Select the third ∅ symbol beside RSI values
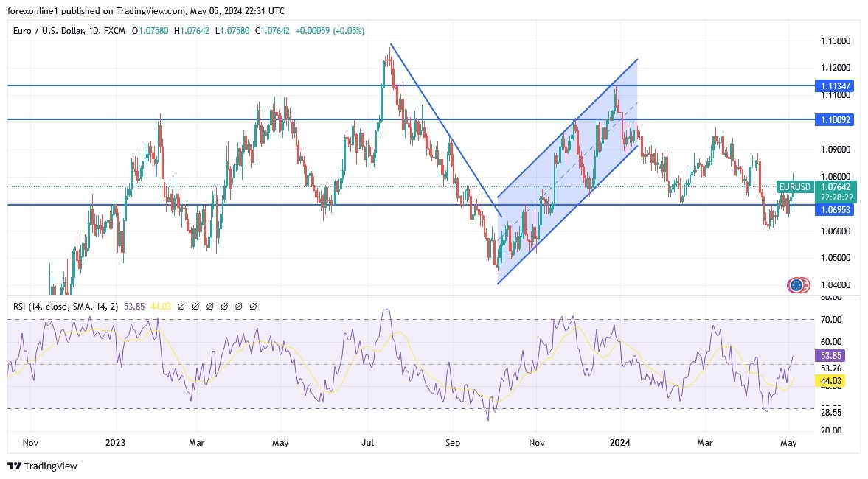 pyautogui.click(x=209, y=305)
